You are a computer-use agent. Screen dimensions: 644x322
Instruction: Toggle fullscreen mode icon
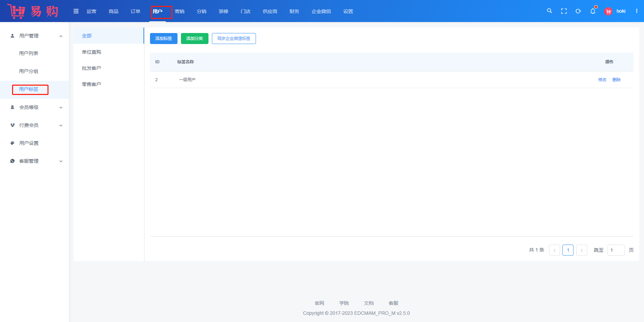(564, 11)
